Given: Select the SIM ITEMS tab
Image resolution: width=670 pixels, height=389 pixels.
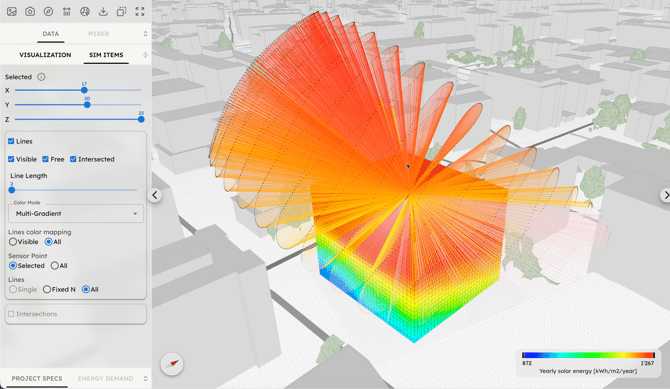Looking at the screenshot, I should point(106,55).
